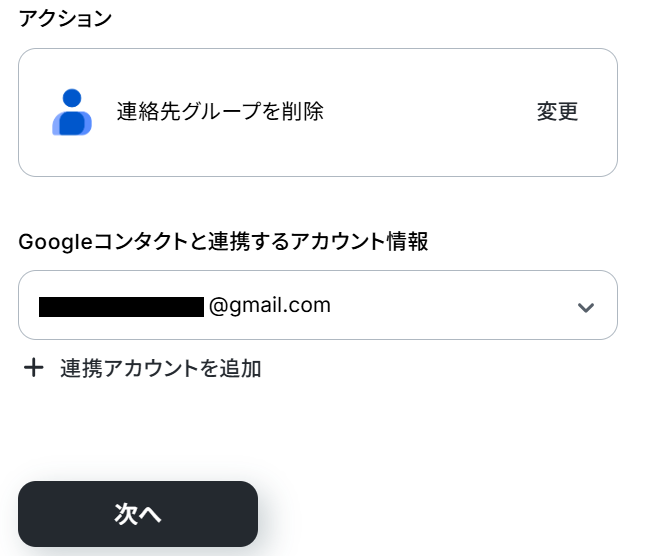Screen dimensions: 666x556
Task: Click the アクション section heading
Action: click(65, 18)
